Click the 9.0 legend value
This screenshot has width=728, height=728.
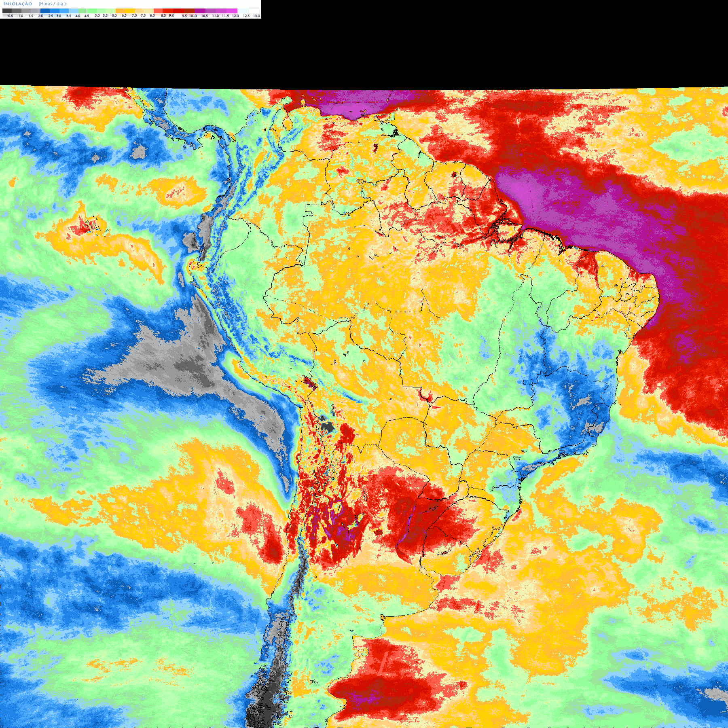point(171,15)
